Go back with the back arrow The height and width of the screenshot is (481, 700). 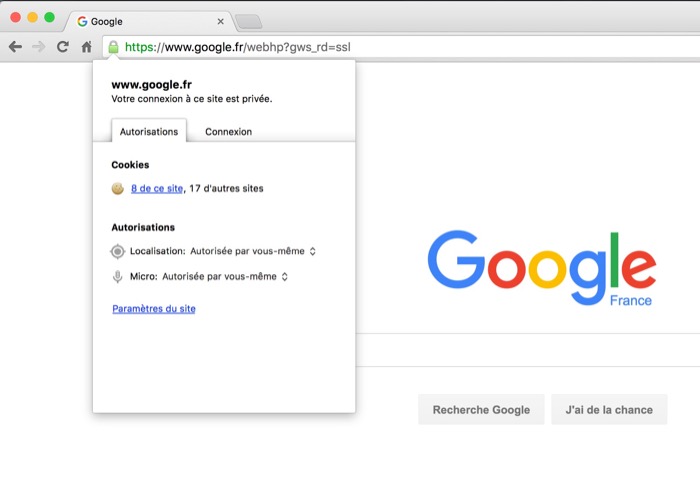(x=15, y=47)
